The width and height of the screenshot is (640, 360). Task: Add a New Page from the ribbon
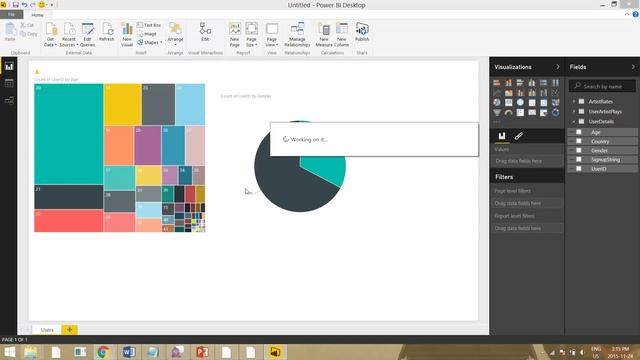(235, 35)
